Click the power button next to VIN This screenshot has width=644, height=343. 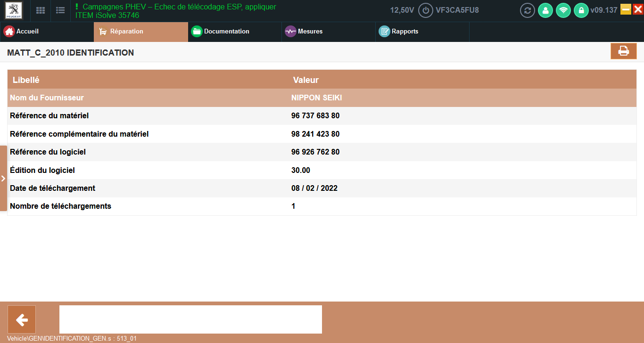426,10
